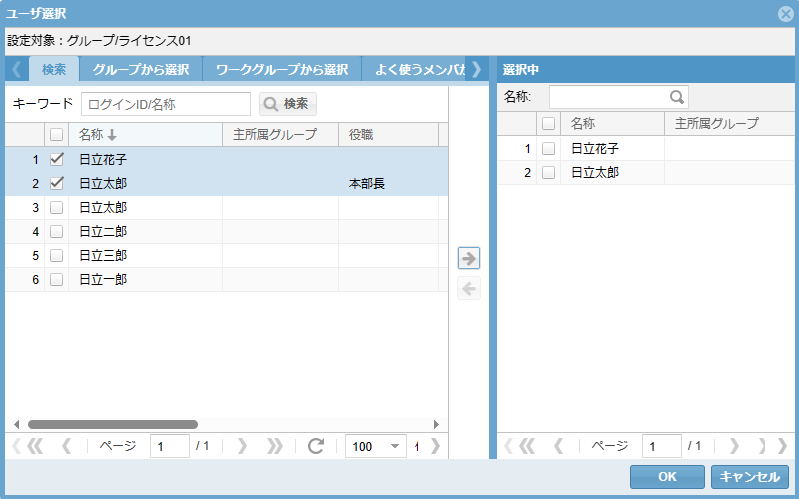Open page size dropdown showing 100
The image size is (799, 499).
(376, 447)
